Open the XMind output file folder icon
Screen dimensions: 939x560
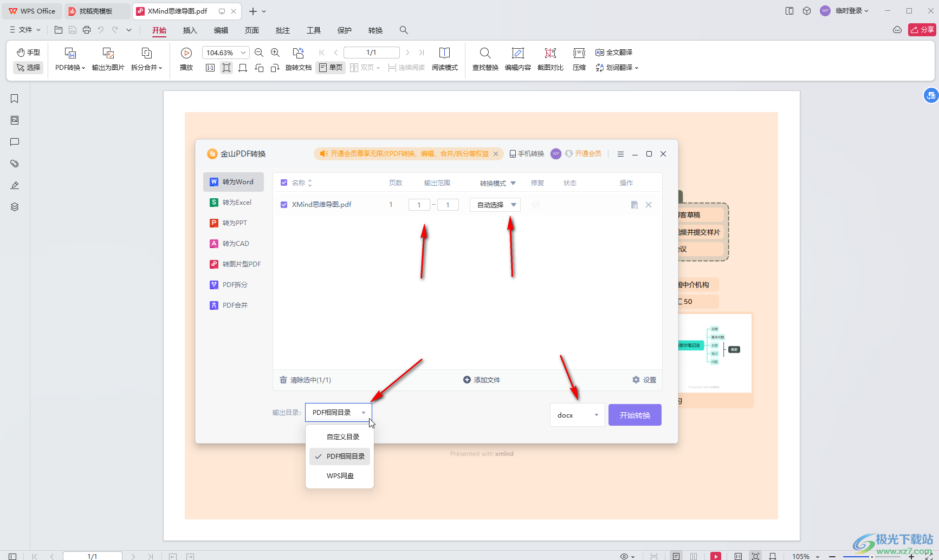coord(634,205)
